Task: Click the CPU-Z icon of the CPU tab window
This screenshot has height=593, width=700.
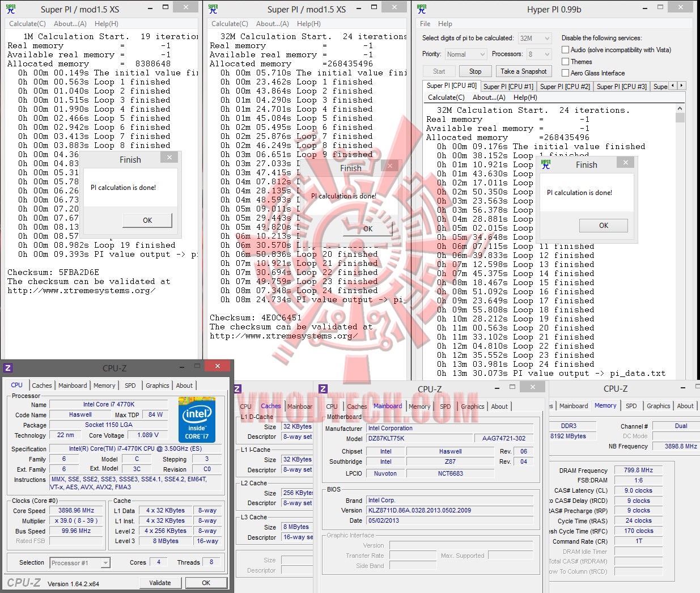Action: 8,368
